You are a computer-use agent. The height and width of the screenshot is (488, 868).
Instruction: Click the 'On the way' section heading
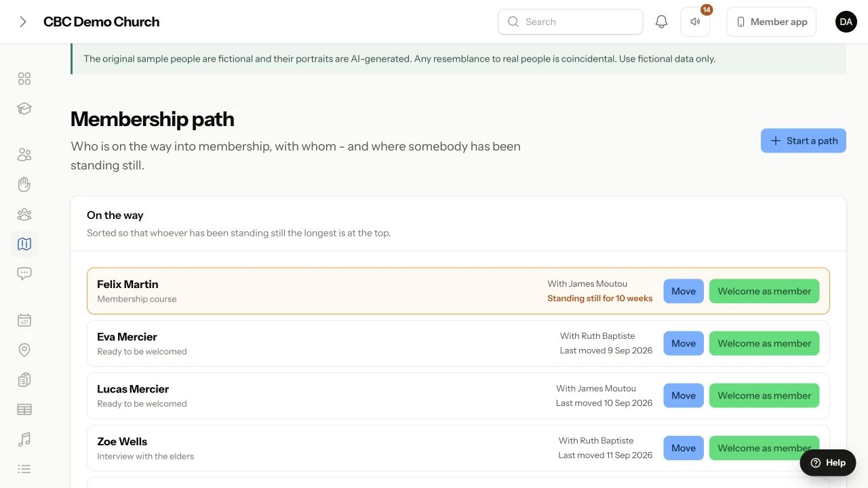pos(115,216)
